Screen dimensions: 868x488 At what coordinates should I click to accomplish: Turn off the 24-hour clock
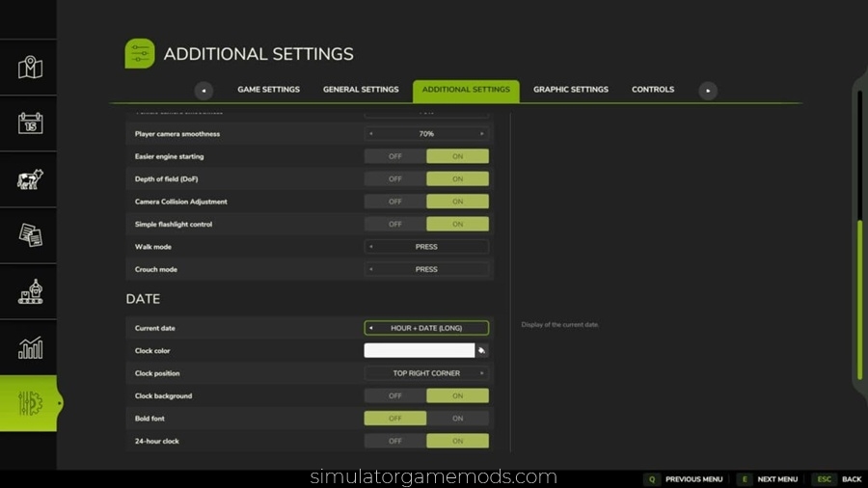pos(395,441)
